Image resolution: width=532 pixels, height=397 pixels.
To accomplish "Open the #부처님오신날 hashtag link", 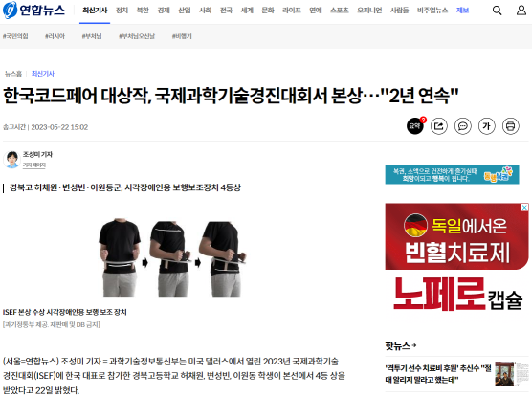I will pyautogui.click(x=137, y=36).
